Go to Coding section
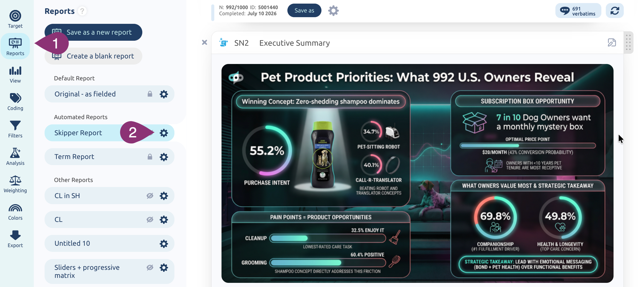The width and height of the screenshot is (644, 287). [15, 102]
